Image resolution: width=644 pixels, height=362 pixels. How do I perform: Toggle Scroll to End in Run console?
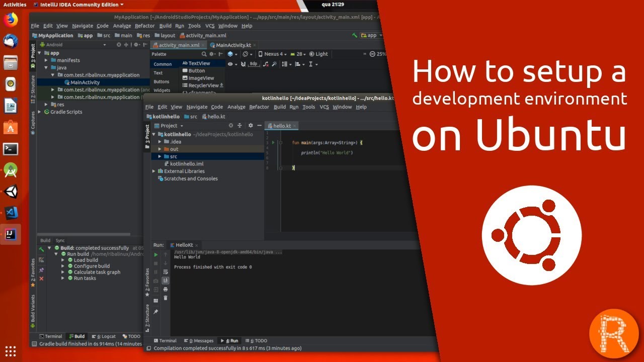click(x=166, y=281)
